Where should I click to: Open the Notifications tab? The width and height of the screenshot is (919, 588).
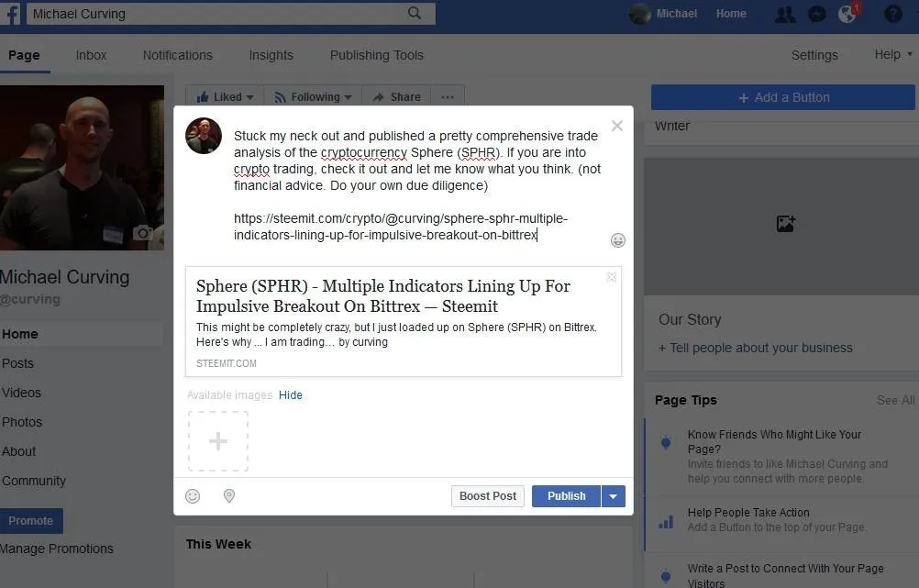pyautogui.click(x=178, y=55)
